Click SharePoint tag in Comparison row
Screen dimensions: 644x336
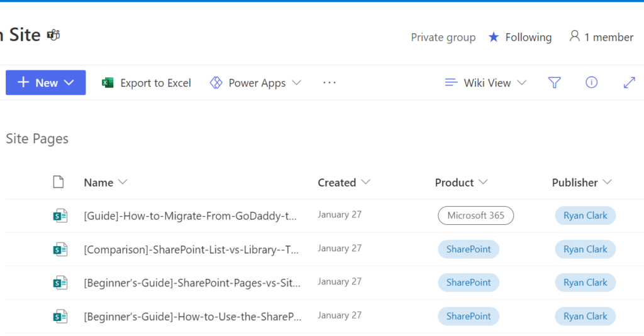click(x=469, y=249)
